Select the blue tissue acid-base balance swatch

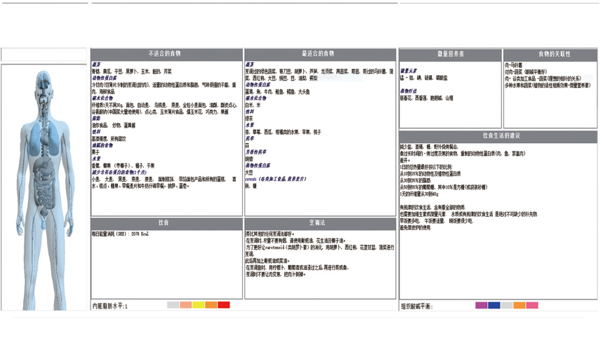tap(494, 305)
